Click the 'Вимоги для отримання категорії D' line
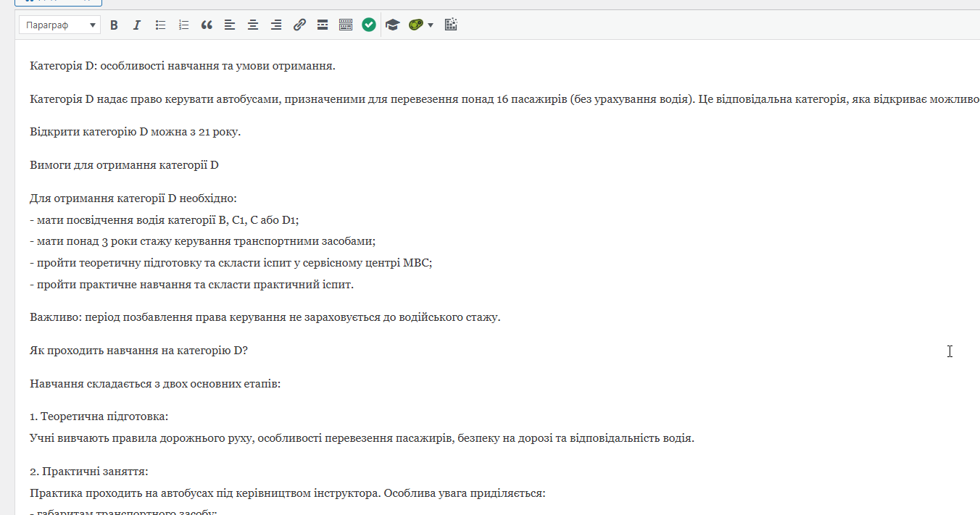Viewport: 980px width, 515px height. click(x=124, y=165)
